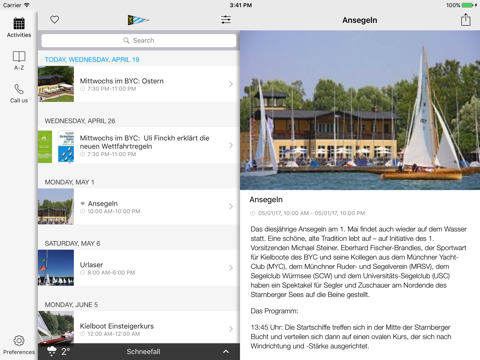Tap the Call us phone icon

(19, 93)
